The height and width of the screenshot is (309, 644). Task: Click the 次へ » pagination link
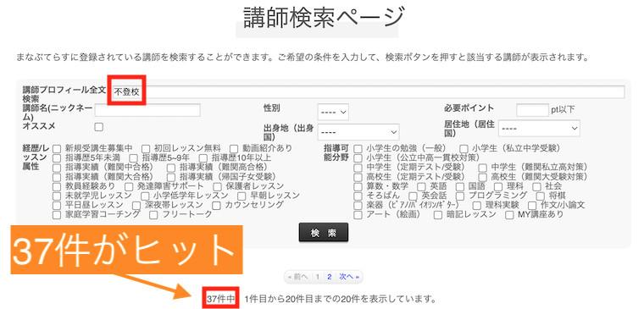349,277
